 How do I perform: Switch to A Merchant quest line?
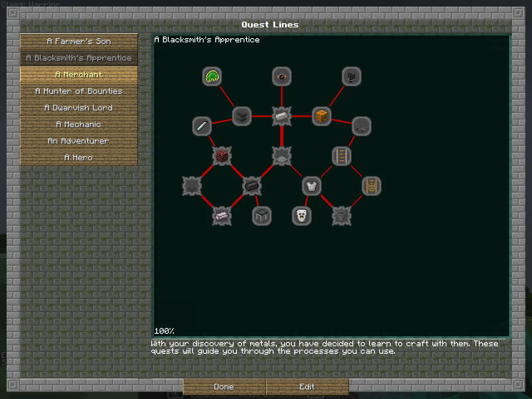pos(79,75)
